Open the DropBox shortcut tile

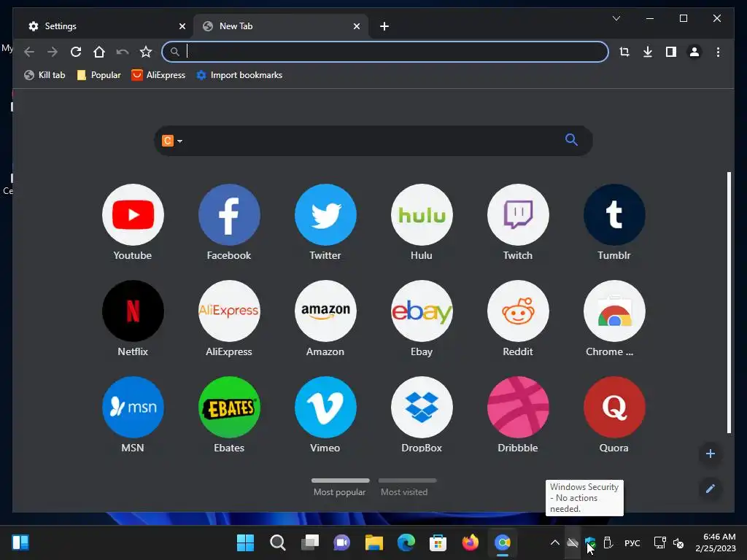click(x=422, y=407)
